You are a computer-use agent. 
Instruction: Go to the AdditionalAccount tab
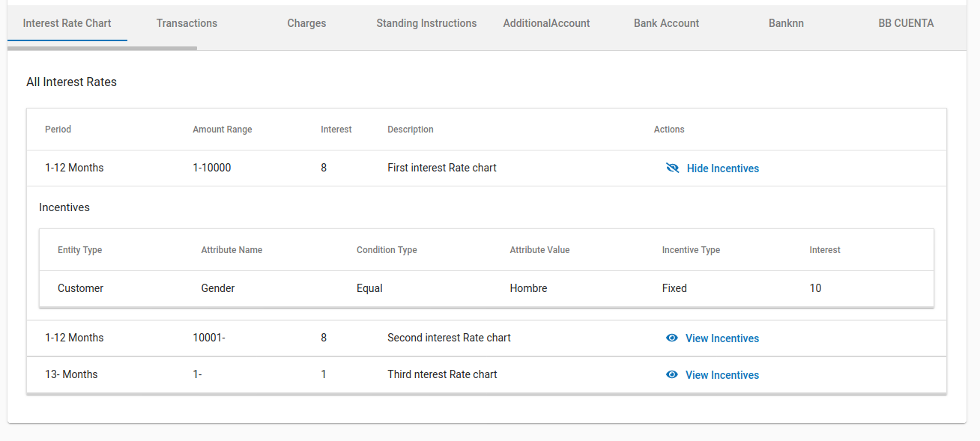[x=546, y=23]
